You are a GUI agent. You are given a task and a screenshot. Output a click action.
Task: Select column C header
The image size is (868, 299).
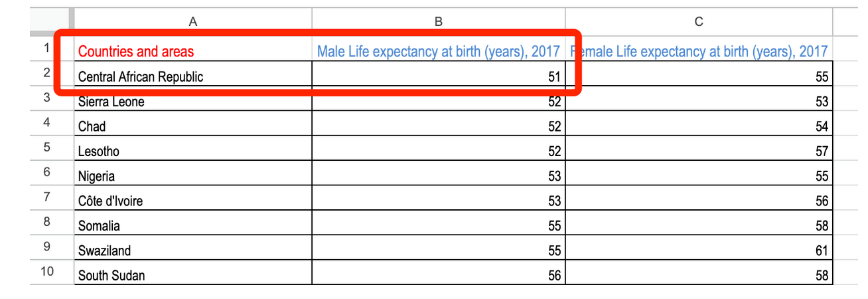(699, 22)
